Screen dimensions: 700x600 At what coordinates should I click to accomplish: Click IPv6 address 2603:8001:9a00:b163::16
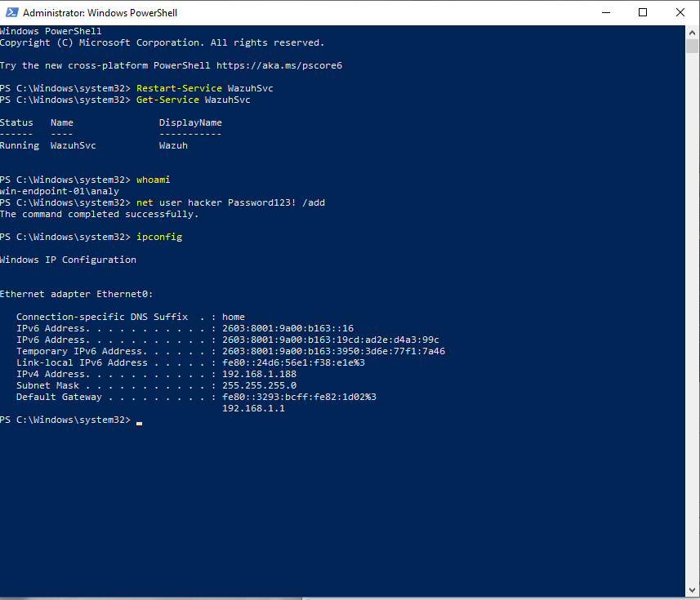tap(288, 328)
